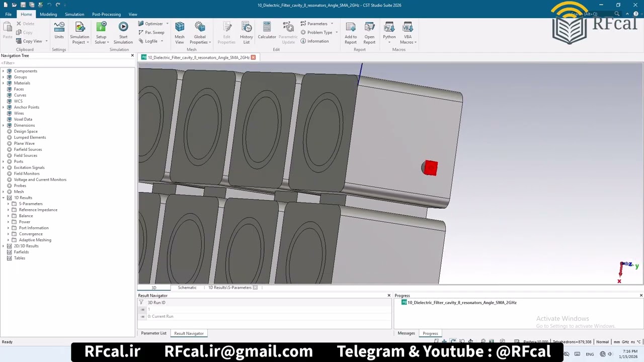Image resolution: width=644 pixels, height=362 pixels.
Task: Switch to the Schematic view tab
Action: pyautogui.click(x=187, y=288)
